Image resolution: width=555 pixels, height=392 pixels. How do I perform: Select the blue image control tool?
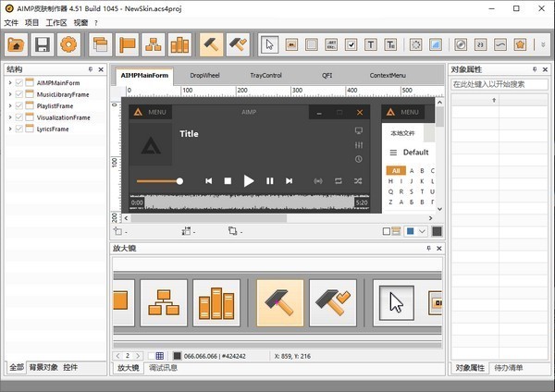click(436, 44)
